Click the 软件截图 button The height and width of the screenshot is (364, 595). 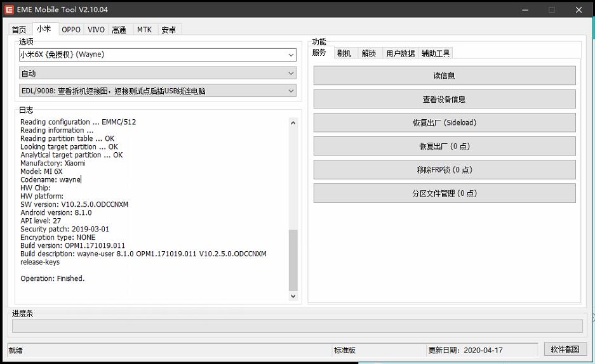coord(565,349)
